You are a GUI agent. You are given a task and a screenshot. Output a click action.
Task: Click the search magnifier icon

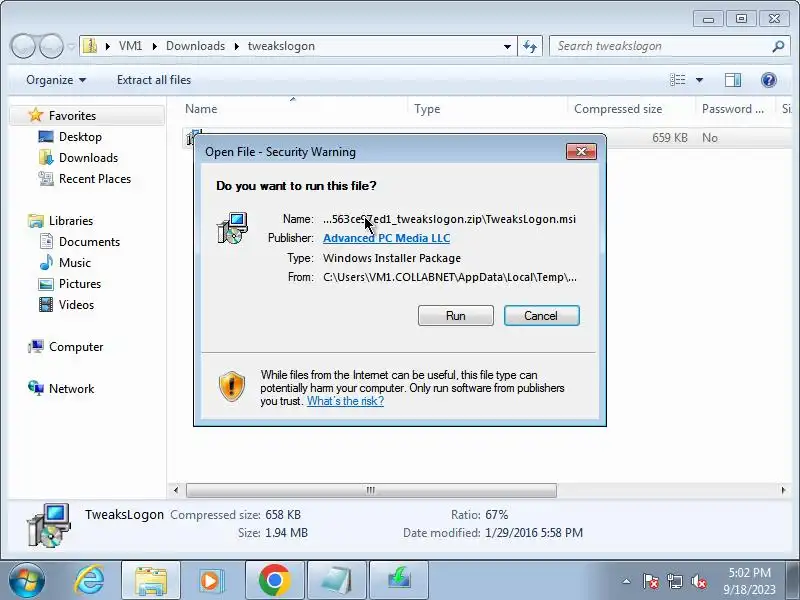[x=778, y=46]
